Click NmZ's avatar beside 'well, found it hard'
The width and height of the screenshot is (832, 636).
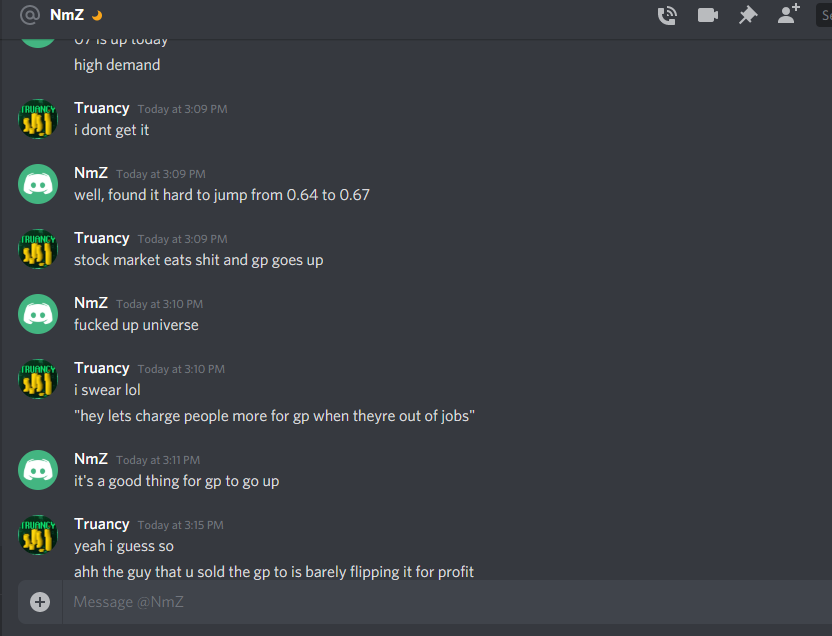pyautogui.click(x=38, y=184)
